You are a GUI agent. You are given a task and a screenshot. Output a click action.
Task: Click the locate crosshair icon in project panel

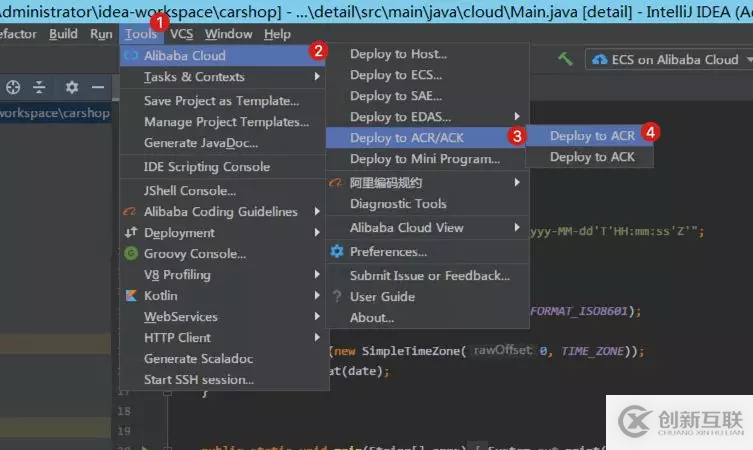click(x=13, y=87)
